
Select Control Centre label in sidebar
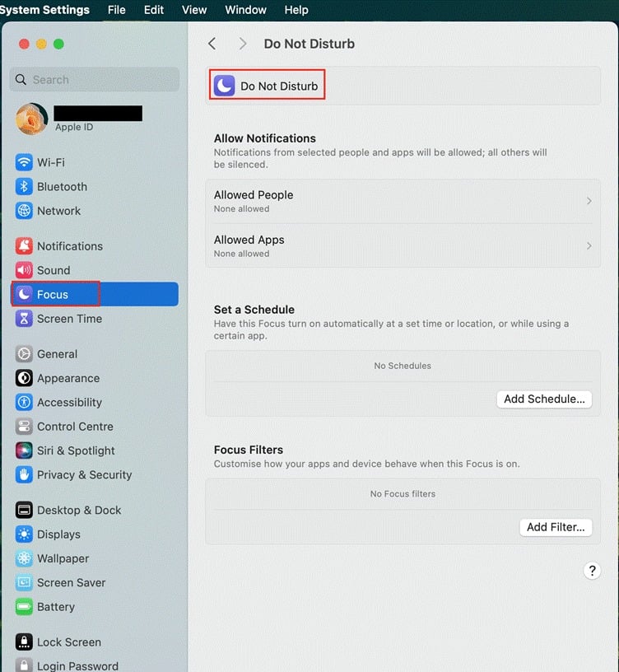click(76, 427)
